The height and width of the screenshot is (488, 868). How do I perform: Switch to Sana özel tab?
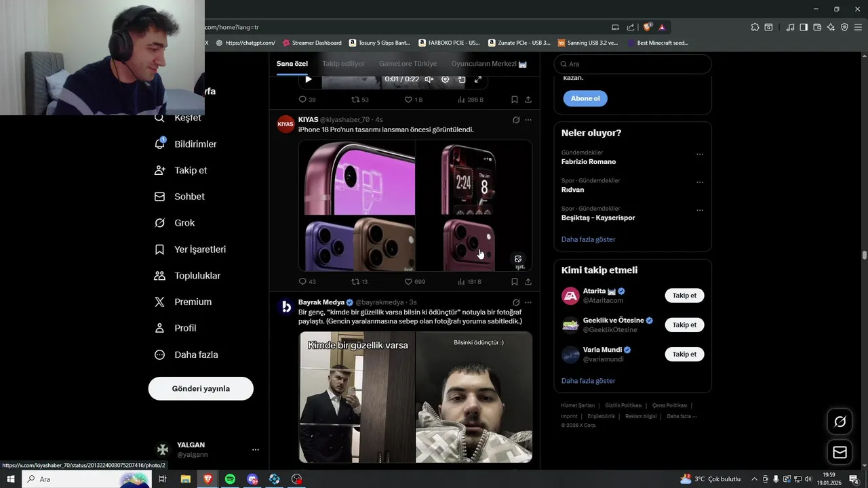tap(292, 64)
